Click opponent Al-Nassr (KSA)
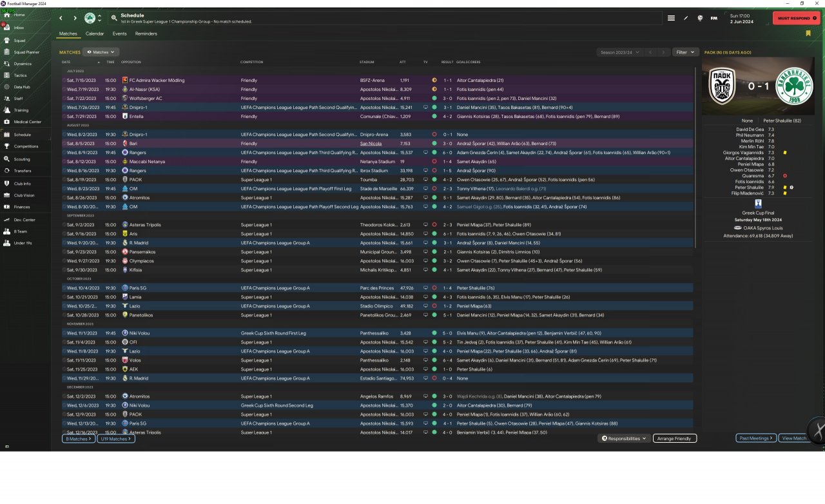The width and height of the screenshot is (825, 504). tap(144, 90)
